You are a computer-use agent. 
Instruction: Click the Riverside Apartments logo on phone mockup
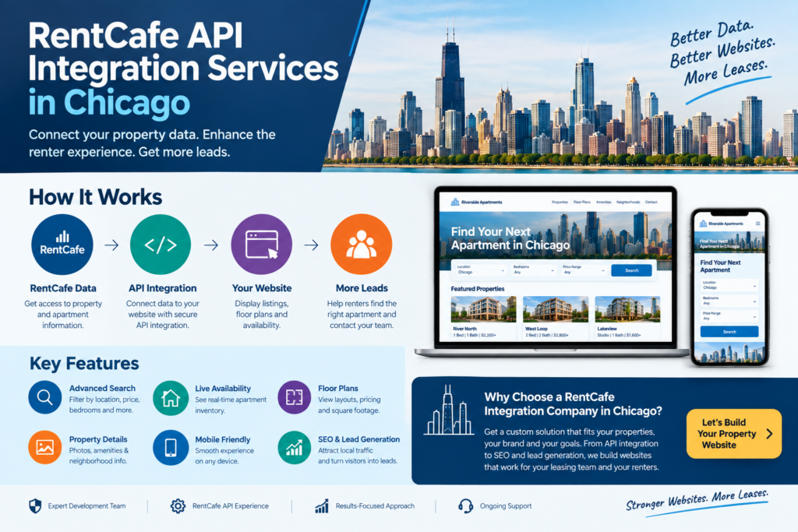click(721, 224)
